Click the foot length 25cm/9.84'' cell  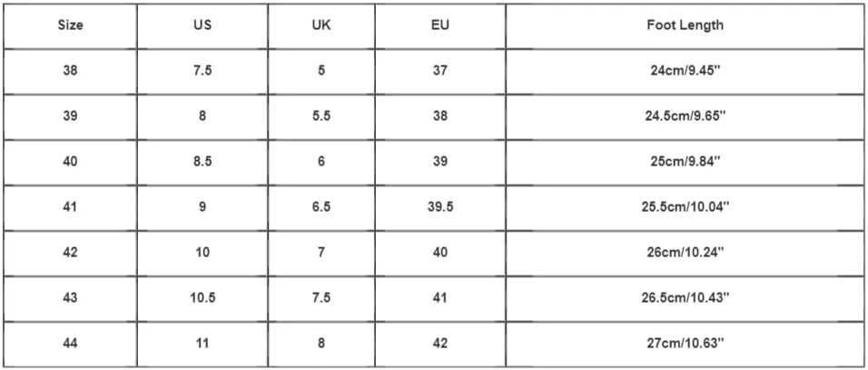point(685,163)
